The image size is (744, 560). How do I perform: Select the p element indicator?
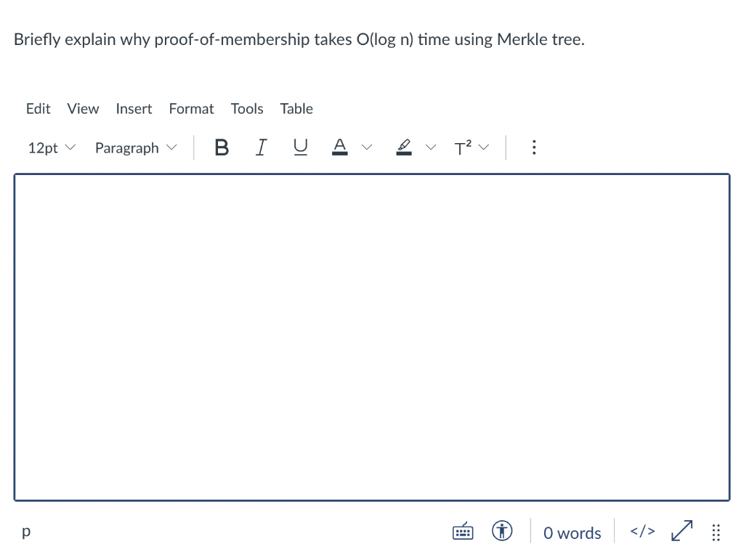point(25,531)
